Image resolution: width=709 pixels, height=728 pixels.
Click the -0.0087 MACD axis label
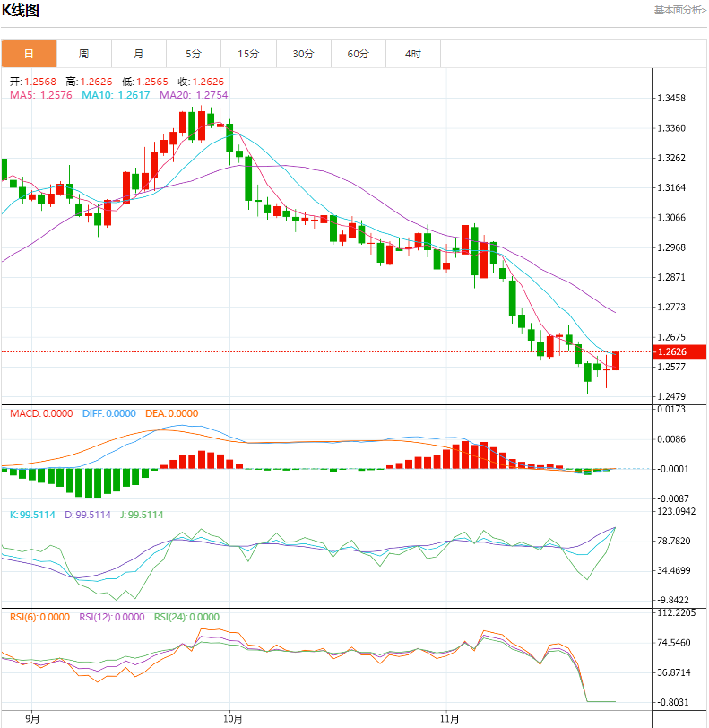coord(673,498)
